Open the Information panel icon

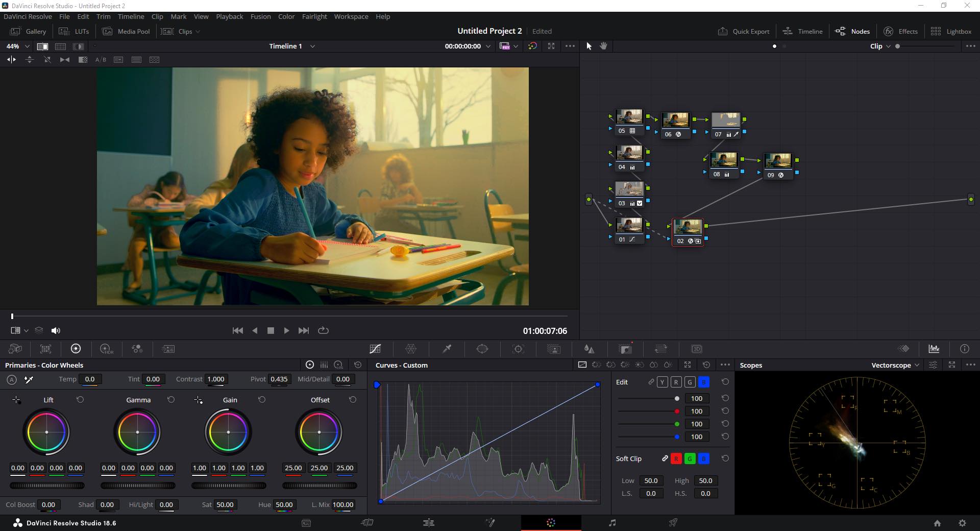tap(964, 349)
